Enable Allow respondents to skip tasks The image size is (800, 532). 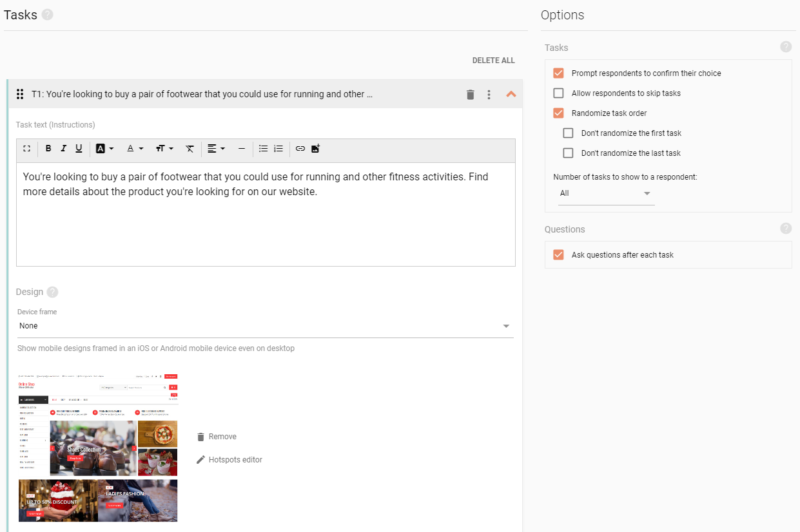pyautogui.click(x=558, y=93)
